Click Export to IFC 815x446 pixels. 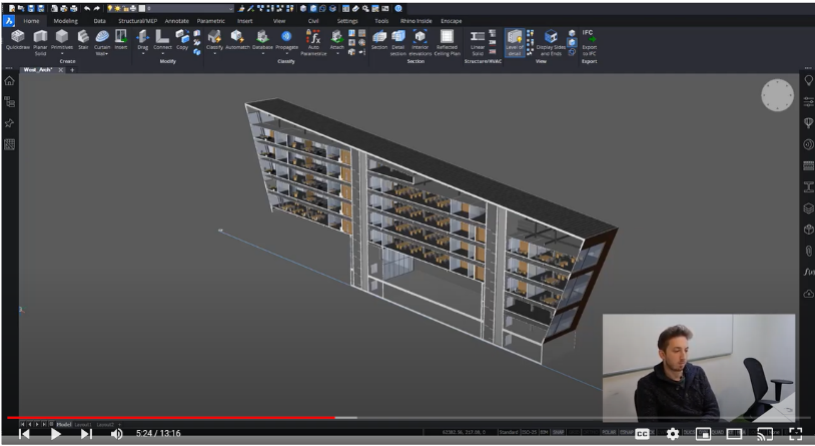589,43
